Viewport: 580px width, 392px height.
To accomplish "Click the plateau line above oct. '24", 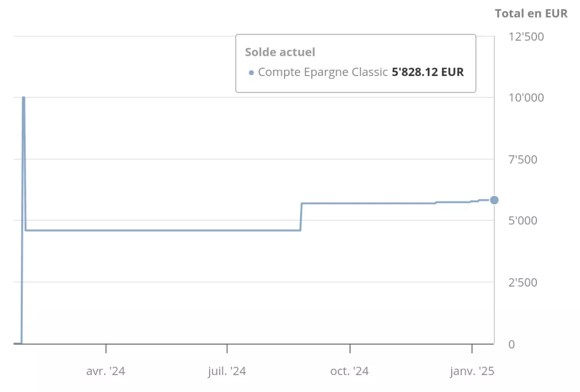I will [x=350, y=203].
